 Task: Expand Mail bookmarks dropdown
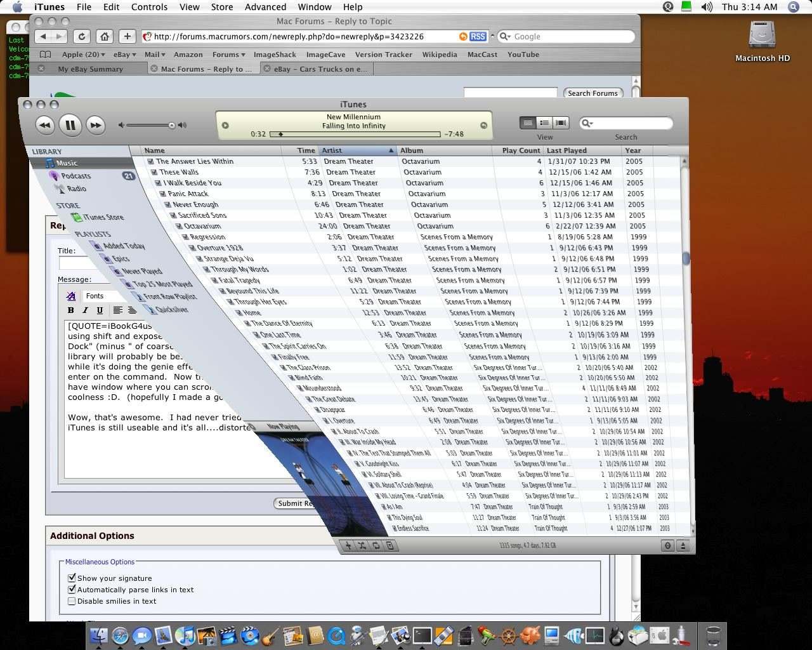point(155,55)
